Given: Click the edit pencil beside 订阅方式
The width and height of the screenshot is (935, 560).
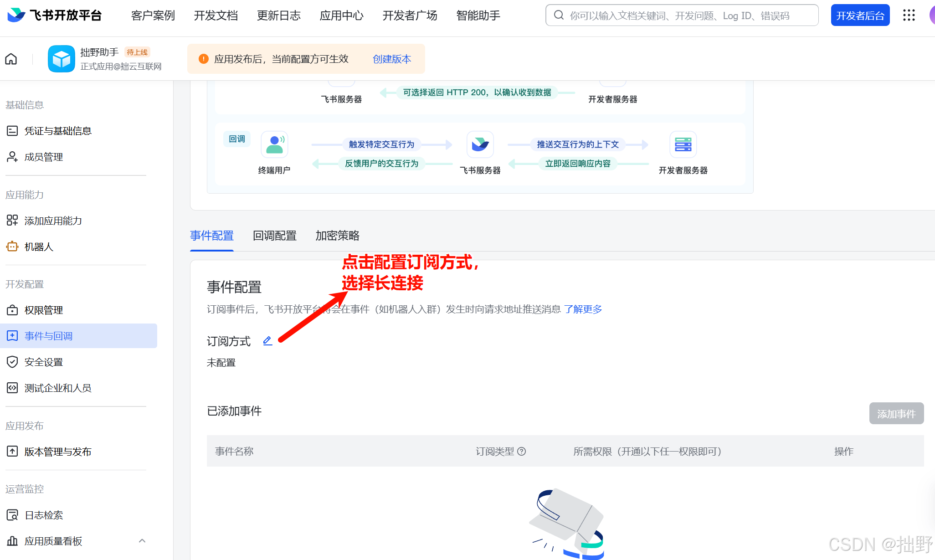Looking at the screenshot, I should tap(267, 340).
